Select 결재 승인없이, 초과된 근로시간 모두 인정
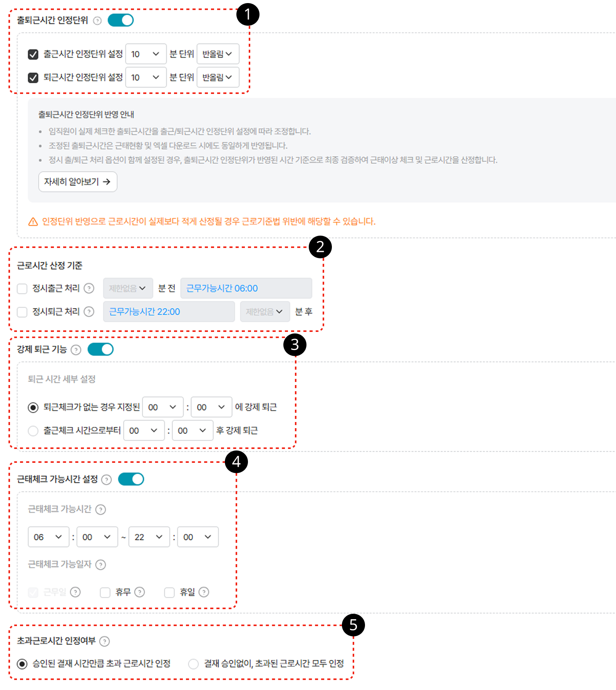The image size is (616, 690). (x=193, y=664)
